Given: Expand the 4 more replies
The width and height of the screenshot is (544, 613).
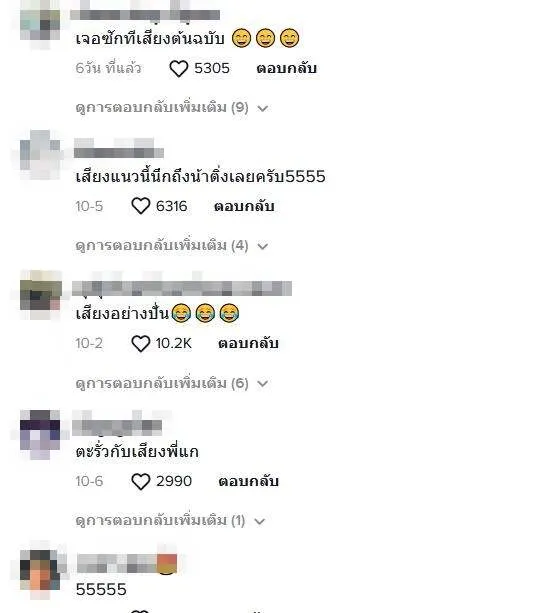Looking at the screenshot, I should [x=172, y=246].
